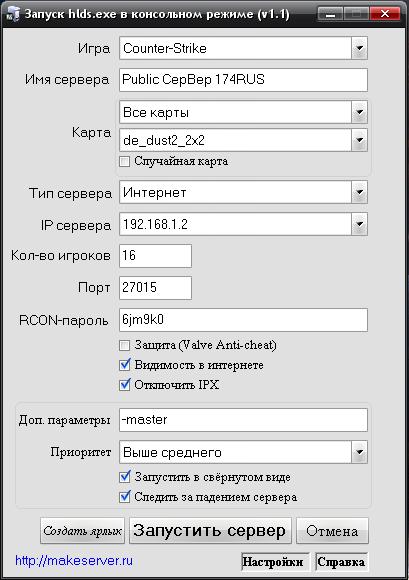The width and height of the screenshot is (409, 580).
Task: Open the Игра dropdown showing Counter-Strike
Action: pos(243,48)
